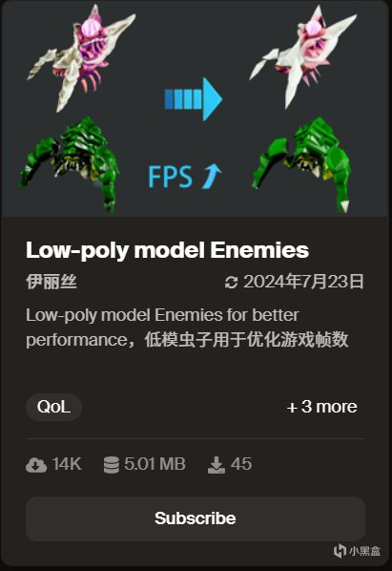Click the 5.01 MB file size label
392x571 pixels.
pyautogui.click(x=155, y=464)
